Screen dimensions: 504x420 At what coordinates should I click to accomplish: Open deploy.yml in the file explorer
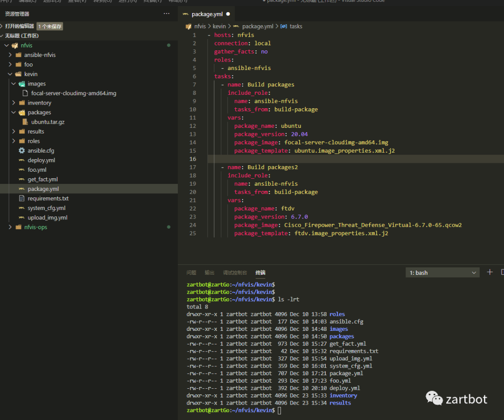point(41,160)
